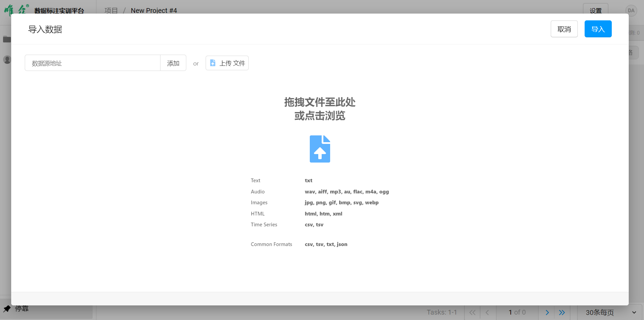Viewport: 644px width, 320px height.
Task: Open the folder icon in left sidebar
Action: coord(7,39)
